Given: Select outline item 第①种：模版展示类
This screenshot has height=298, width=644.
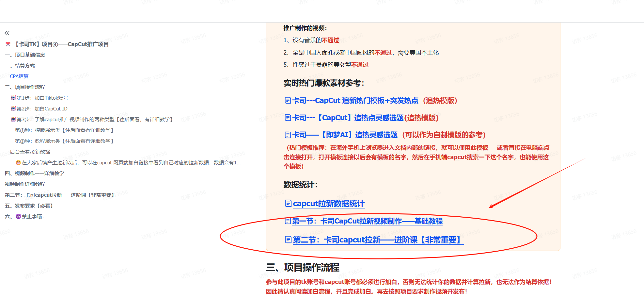Looking at the screenshot, I should (x=65, y=130).
